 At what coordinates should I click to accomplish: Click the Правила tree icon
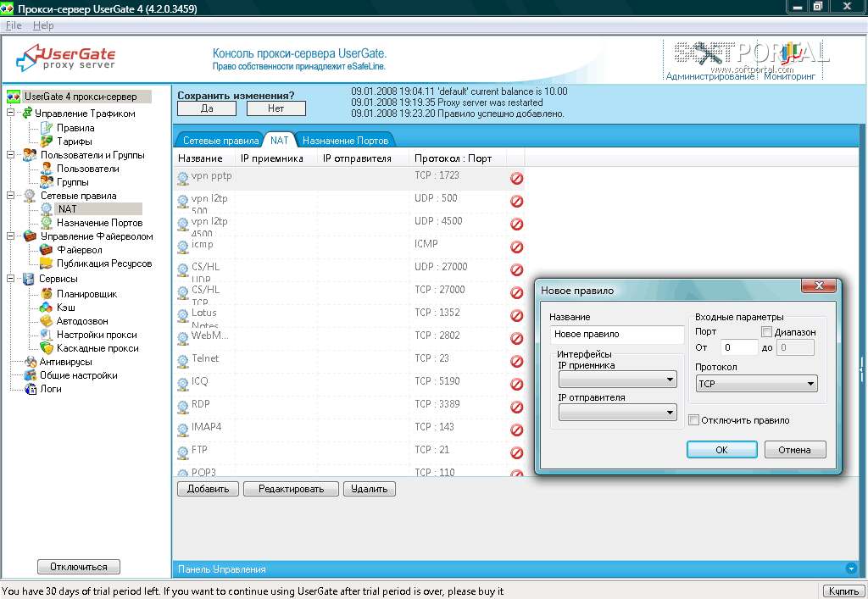point(47,128)
